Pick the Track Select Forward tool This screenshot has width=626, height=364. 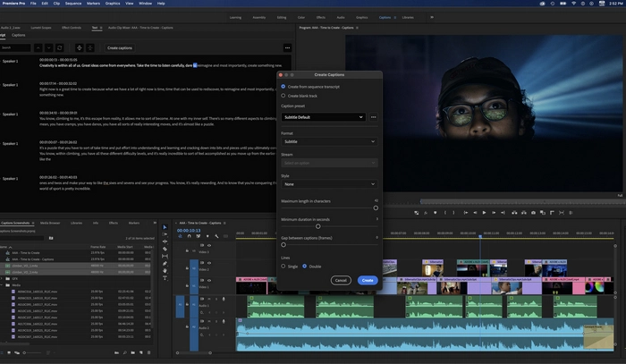pyautogui.click(x=165, y=235)
